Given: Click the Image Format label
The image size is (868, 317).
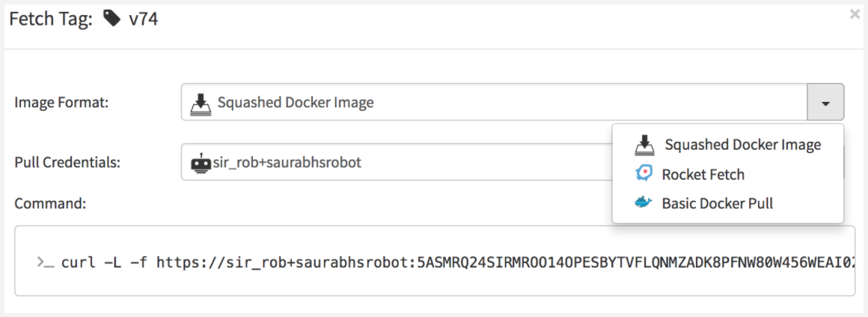Looking at the screenshot, I should 62,103.
